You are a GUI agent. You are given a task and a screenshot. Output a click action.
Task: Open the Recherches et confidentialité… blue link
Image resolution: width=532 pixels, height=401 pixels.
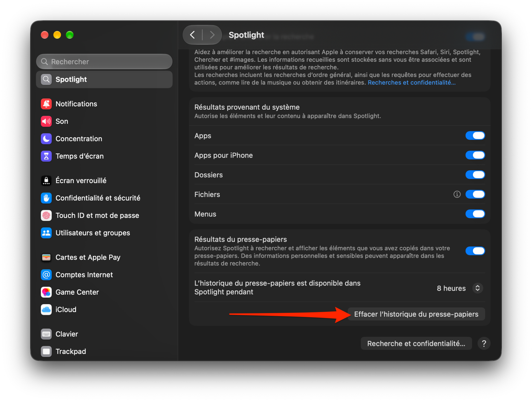(x=411, y=83)
